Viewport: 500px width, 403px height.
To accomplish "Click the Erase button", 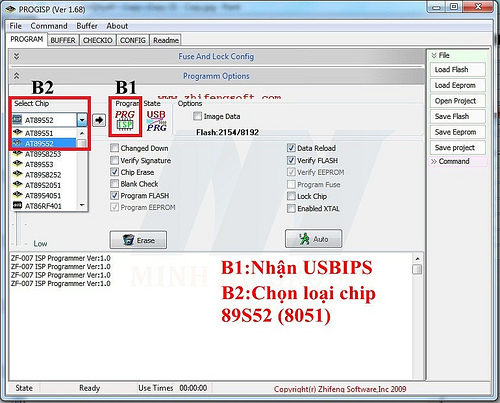I will 138,240.
